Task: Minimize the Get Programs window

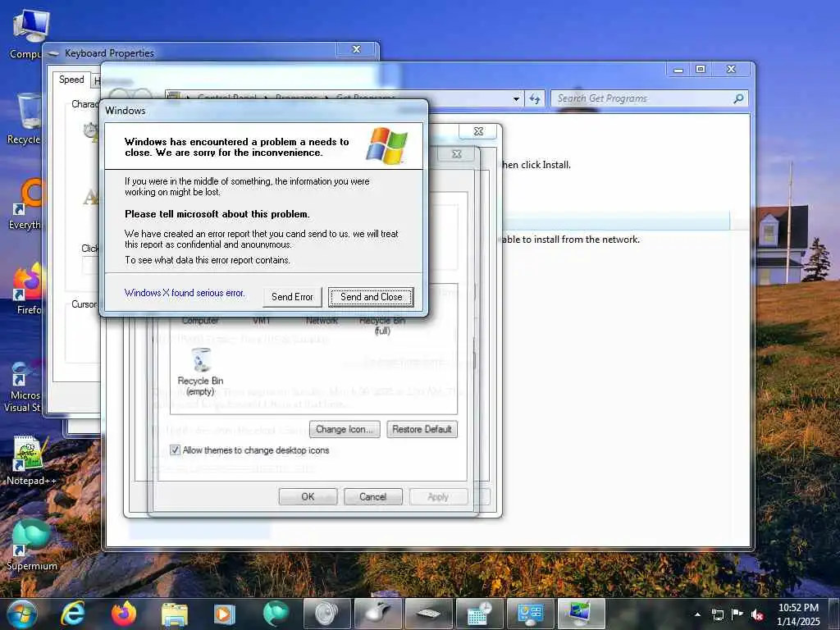Action: [678, 69]
